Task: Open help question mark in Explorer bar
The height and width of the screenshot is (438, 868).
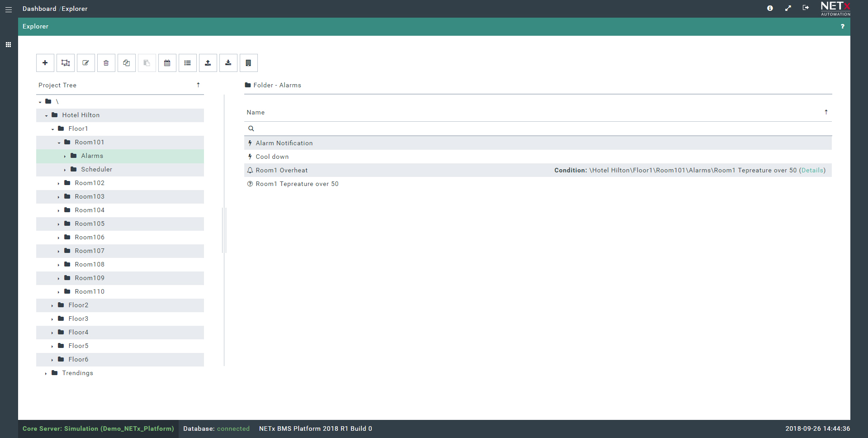Action: 842,27
